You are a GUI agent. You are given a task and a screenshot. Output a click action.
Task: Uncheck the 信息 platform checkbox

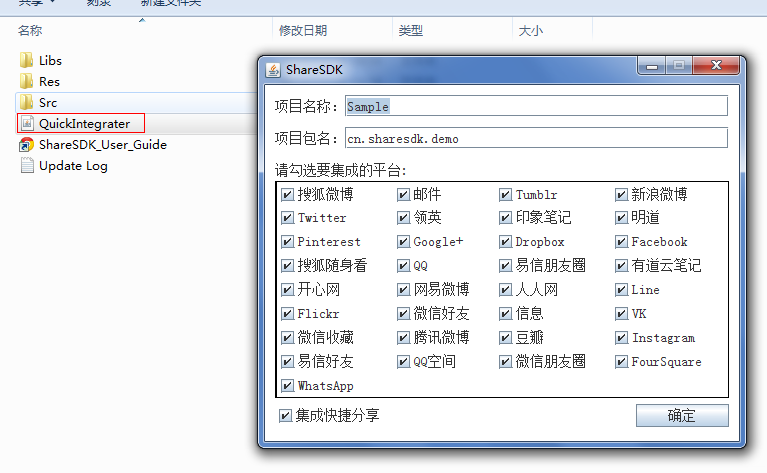click(x=505, y=314)
